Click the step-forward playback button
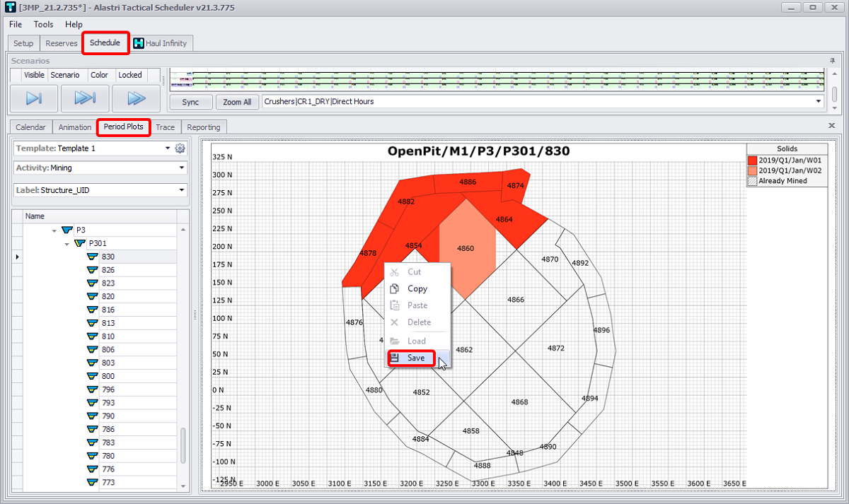 pos(33,98)
